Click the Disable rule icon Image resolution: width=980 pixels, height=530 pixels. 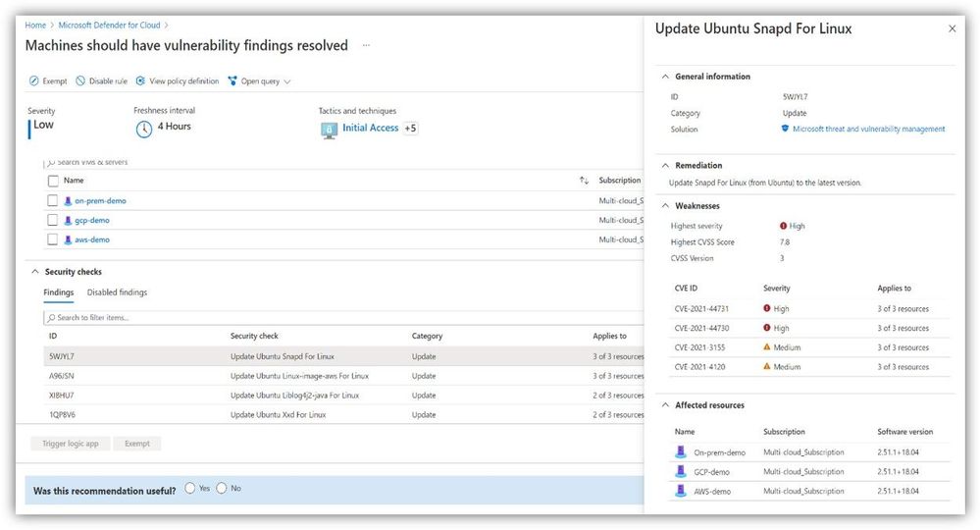[x=80, y=81]
